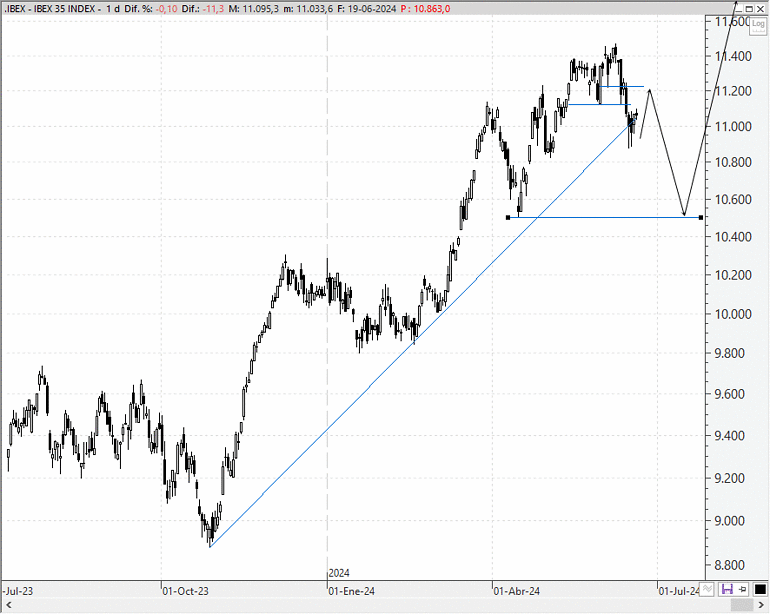This screenshot has height=614, width=770.
Task: Click the 01-Jul-24 date axis label
Action: point(679,590)
